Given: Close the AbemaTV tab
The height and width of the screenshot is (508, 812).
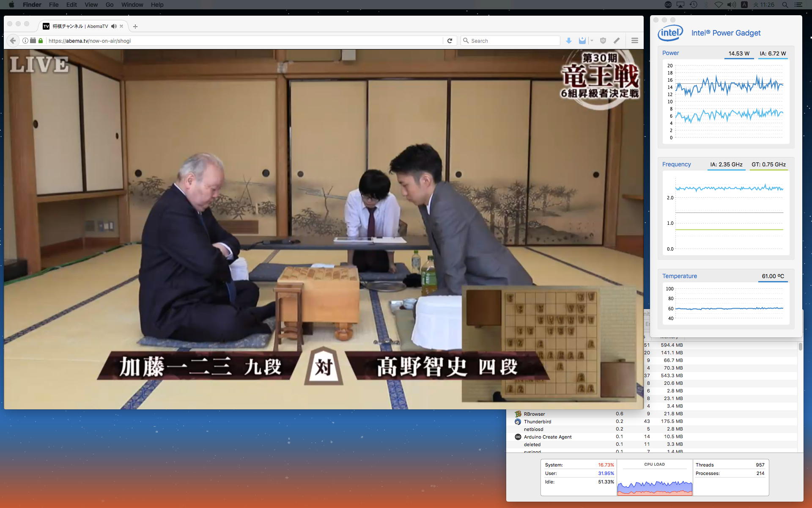Looking at the screenshot, I should pos(121,26).
